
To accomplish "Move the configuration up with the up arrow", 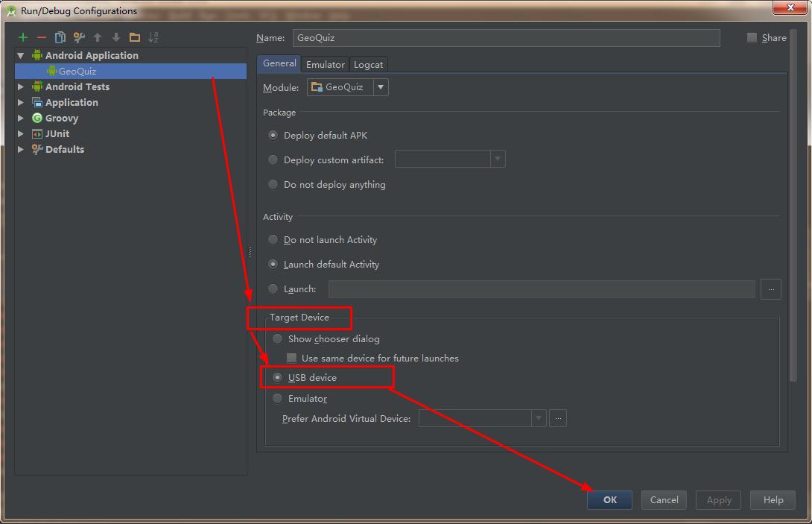I will click(98, 37).
